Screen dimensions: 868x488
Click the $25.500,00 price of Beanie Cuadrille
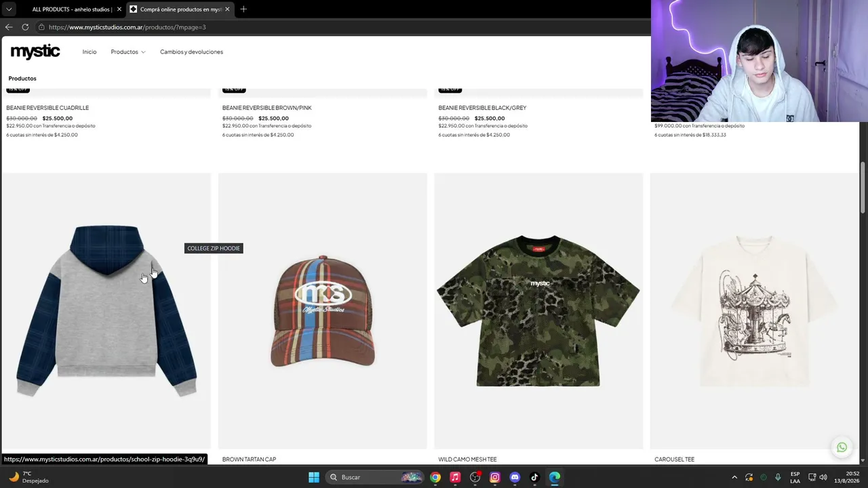[x=58, y=119]
